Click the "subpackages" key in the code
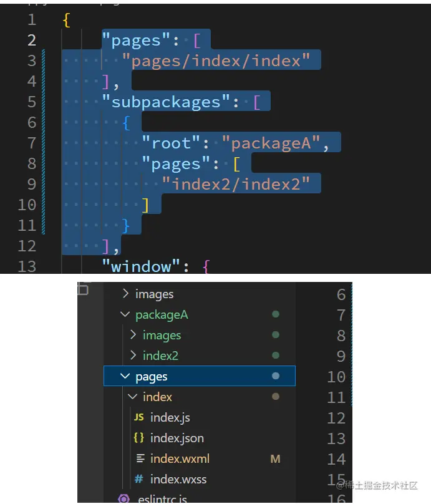Screen dimensions: 431x504 coord(166,102)
